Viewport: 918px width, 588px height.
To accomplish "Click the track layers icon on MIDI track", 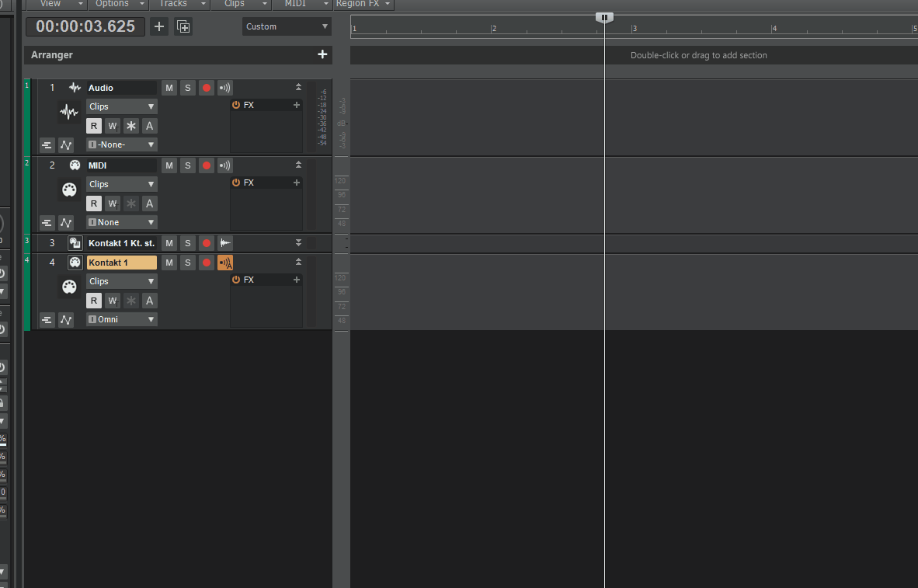I will pos(47,222).
